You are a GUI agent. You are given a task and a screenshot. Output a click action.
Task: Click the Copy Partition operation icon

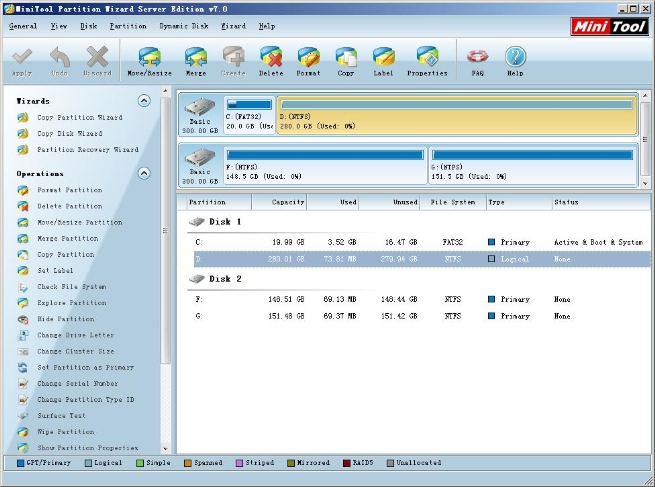click(23, 255)
